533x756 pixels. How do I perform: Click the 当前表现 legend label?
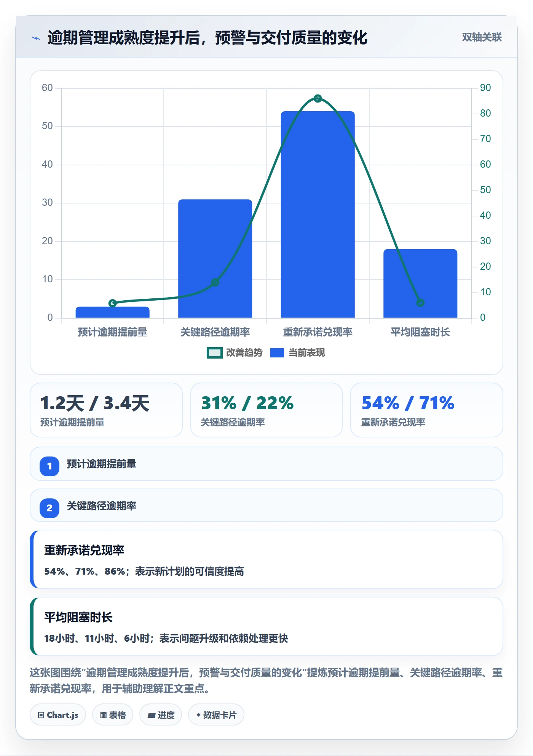tap(306, 353)
